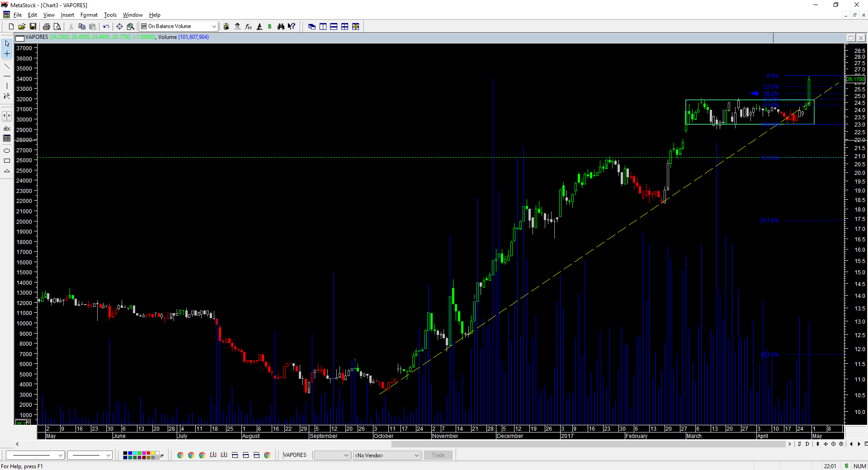
Task: Click the binoculars Explorer icon
Action: [281, 27]
